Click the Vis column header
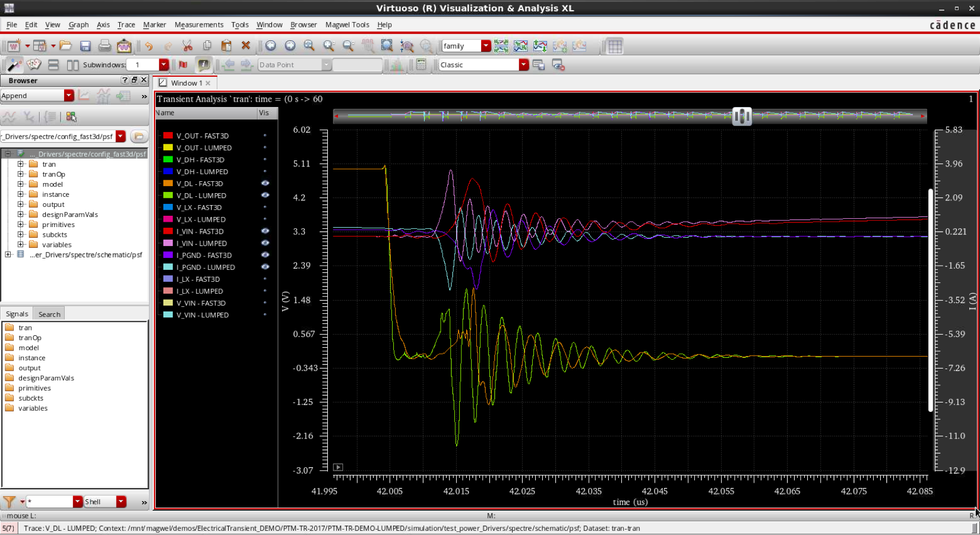Screen dimensions: 980x535 click(x=267, y=113)
